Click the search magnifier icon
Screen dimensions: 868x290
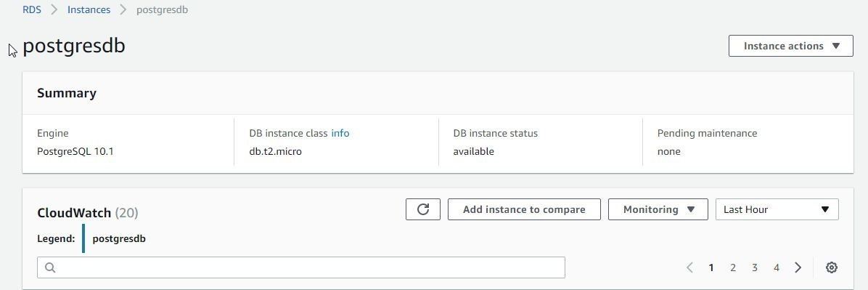(x=50, y=267)
